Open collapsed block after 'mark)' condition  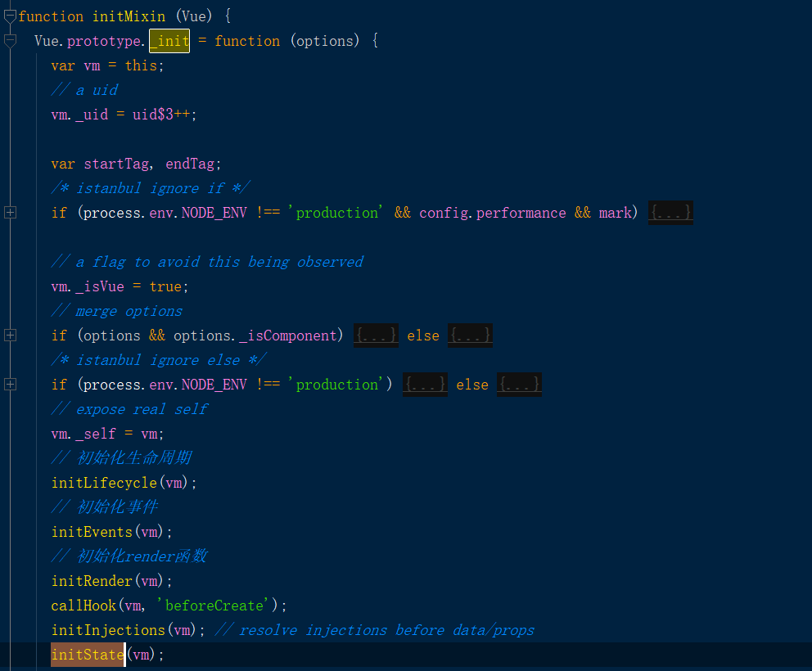click(670, 213)
